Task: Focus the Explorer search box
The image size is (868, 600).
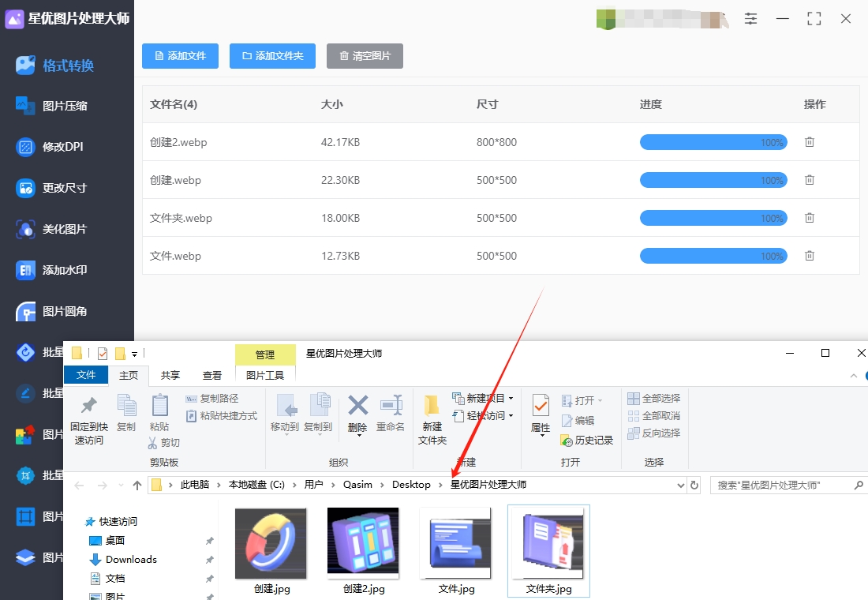Action: (788, 486)
